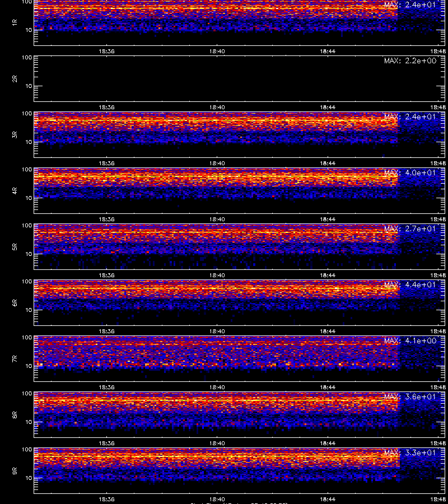
Task: Select the MAX: 2.4e+01 value in panel 1R
Action: (410, 5)
